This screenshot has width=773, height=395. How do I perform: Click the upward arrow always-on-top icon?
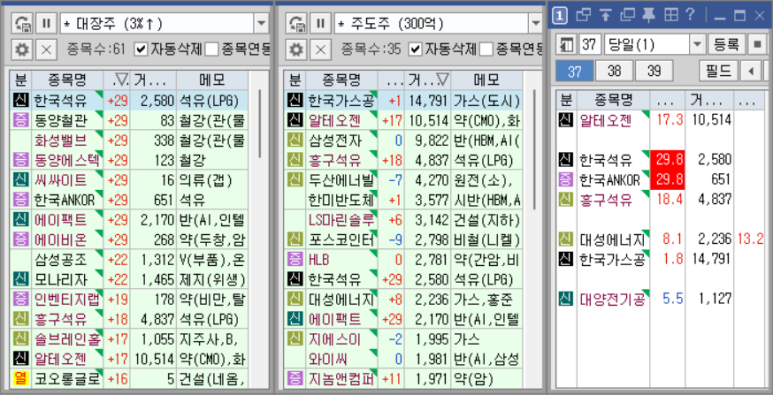tap(605, 15)
